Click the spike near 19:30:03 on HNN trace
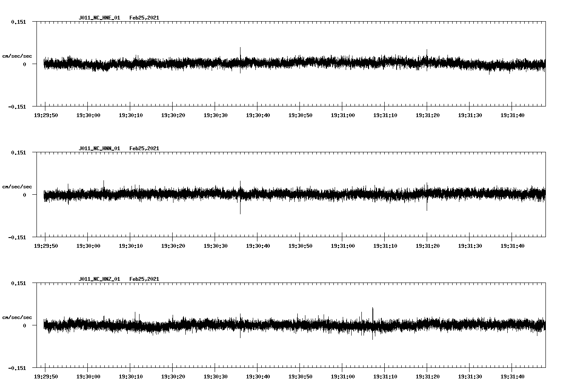Viewport: 576px width, 392px height. [x=103, y=185]
